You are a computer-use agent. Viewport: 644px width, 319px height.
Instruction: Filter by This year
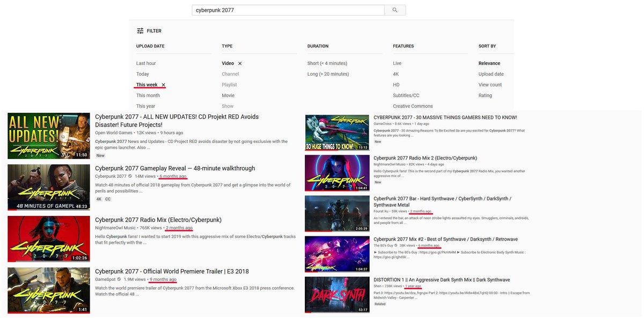coord(146,106)
